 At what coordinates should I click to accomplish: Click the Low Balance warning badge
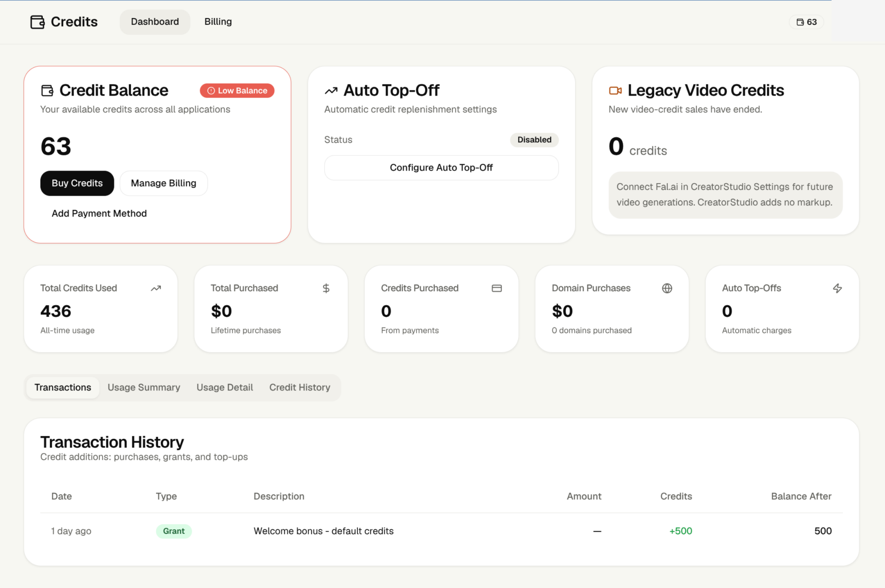(237, 91)
